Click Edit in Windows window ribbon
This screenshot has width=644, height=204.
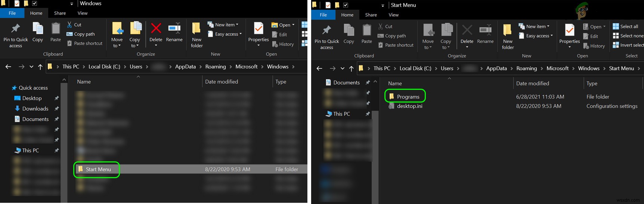pos(279,34)
